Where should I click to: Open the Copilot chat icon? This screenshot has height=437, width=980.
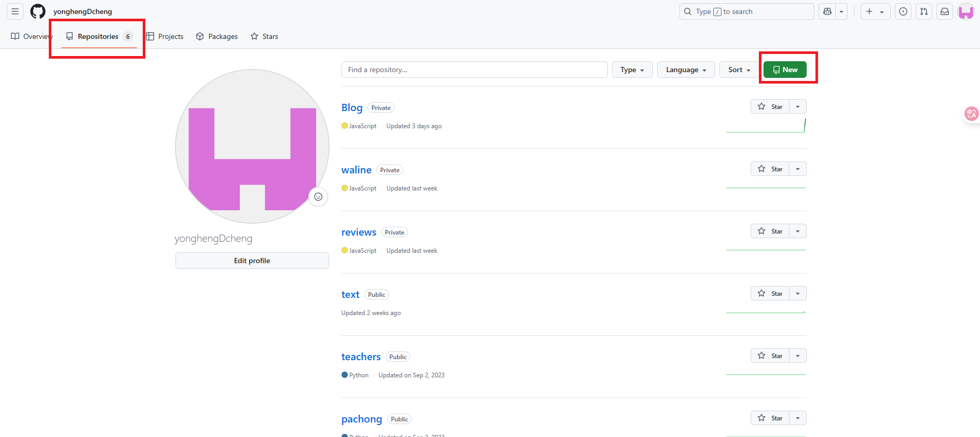coord(827,11)
